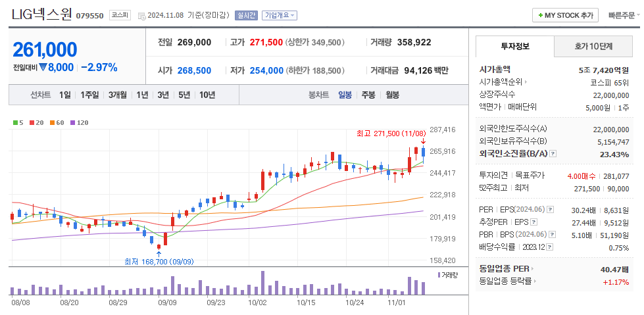Click the current price 261,000
Screen dimensions: 644x315
[x=45, y=50]
